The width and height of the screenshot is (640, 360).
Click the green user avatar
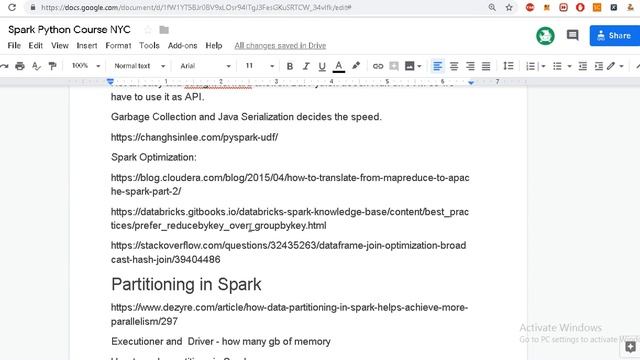point(545,36)
